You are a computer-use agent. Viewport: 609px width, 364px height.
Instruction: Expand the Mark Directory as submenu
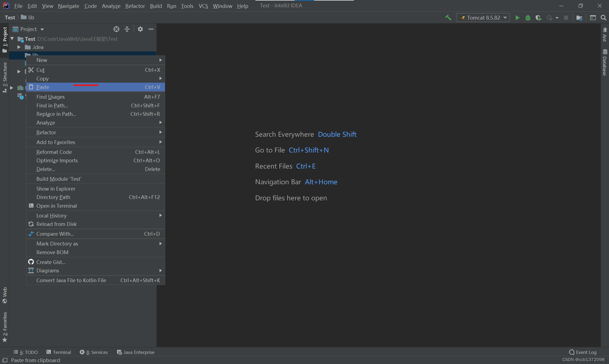(95, 244)
